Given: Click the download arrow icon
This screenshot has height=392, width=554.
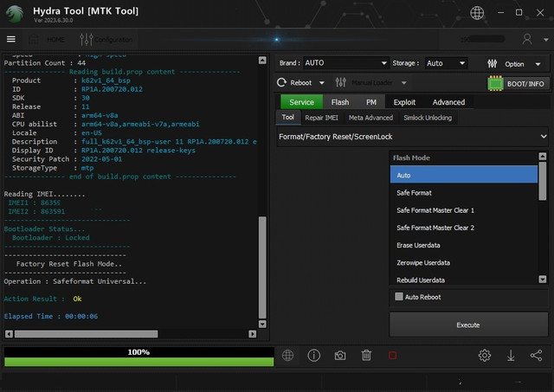Looking at the screenshot, I should click(x=511, y=356).
